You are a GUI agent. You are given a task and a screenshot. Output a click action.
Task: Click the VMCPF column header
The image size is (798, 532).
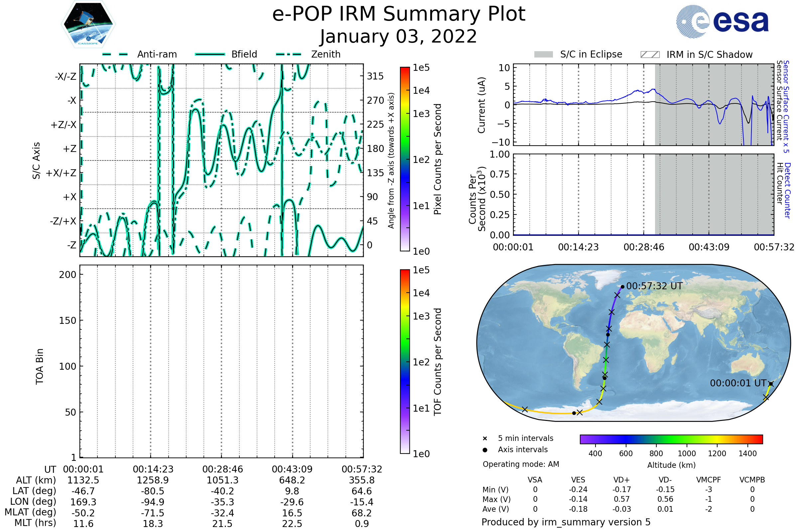point(709,480)
